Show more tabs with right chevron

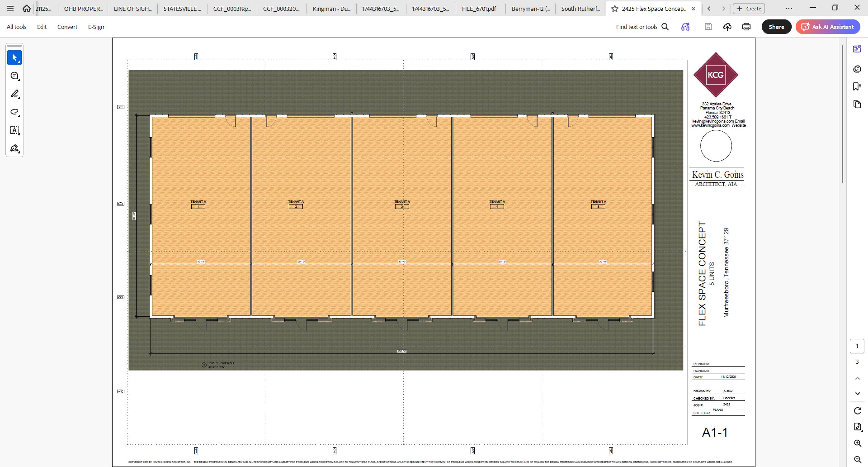click(x=723, y=9)
